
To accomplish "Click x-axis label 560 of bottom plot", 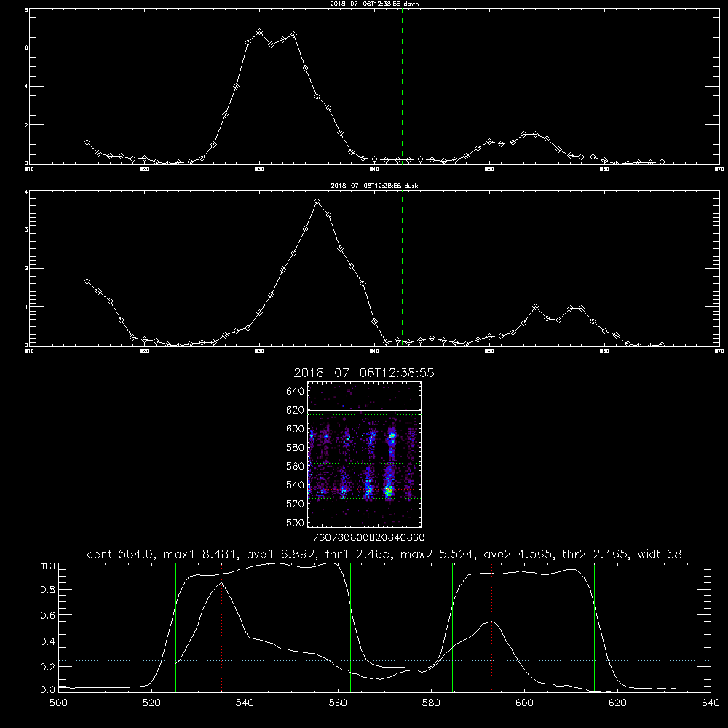I will [338, 703].
